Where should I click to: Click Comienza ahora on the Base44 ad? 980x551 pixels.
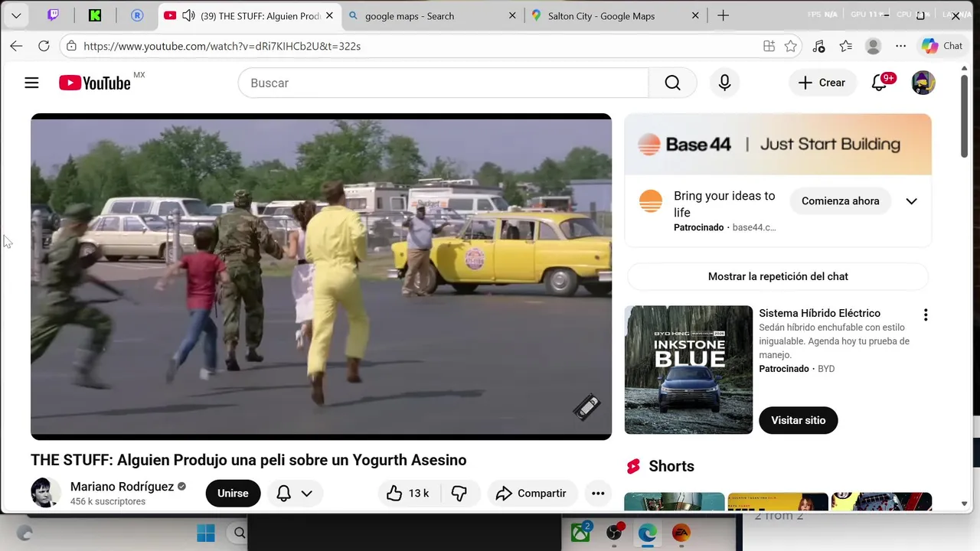point(840,201)
